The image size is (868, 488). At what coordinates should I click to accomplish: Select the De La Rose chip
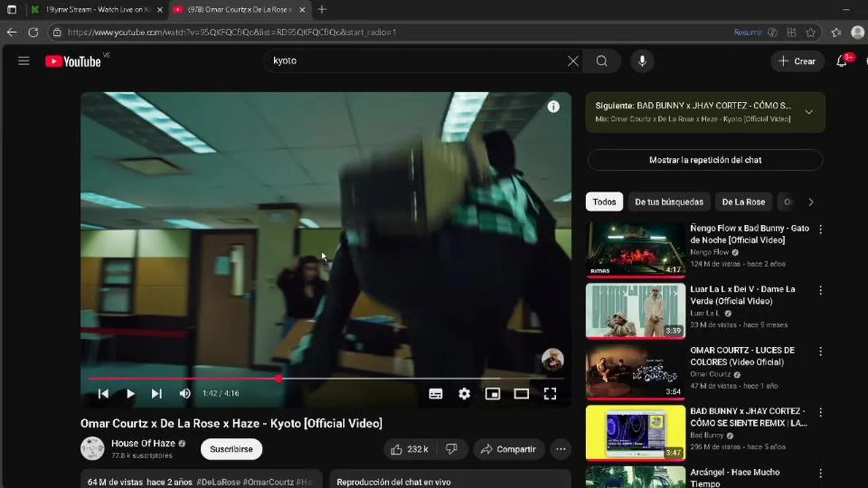click(743, 202)
